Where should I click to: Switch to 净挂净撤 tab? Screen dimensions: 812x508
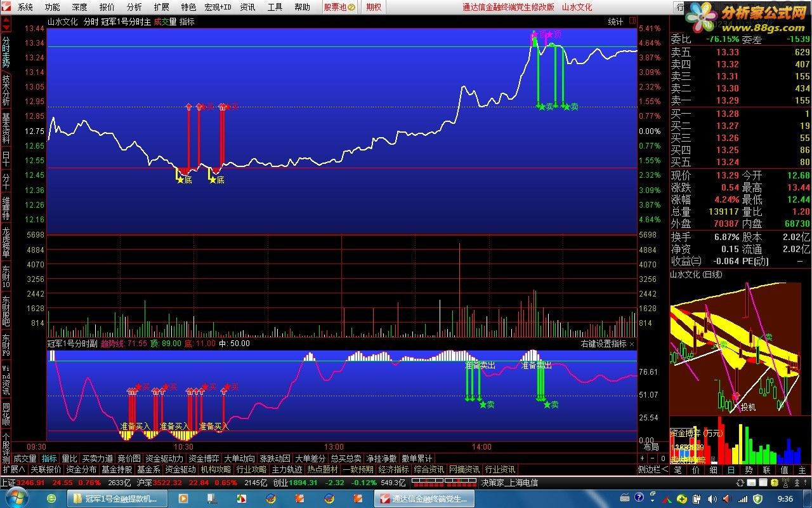coord(381,458)
